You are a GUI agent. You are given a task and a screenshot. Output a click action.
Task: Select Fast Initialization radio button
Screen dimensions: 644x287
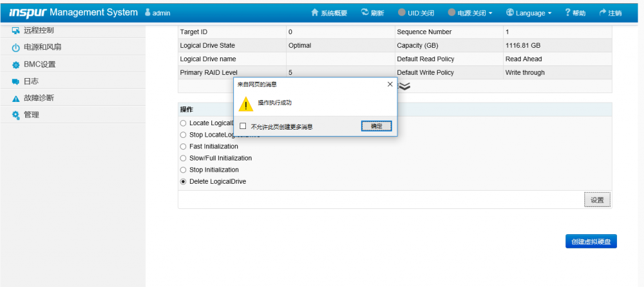183,147
